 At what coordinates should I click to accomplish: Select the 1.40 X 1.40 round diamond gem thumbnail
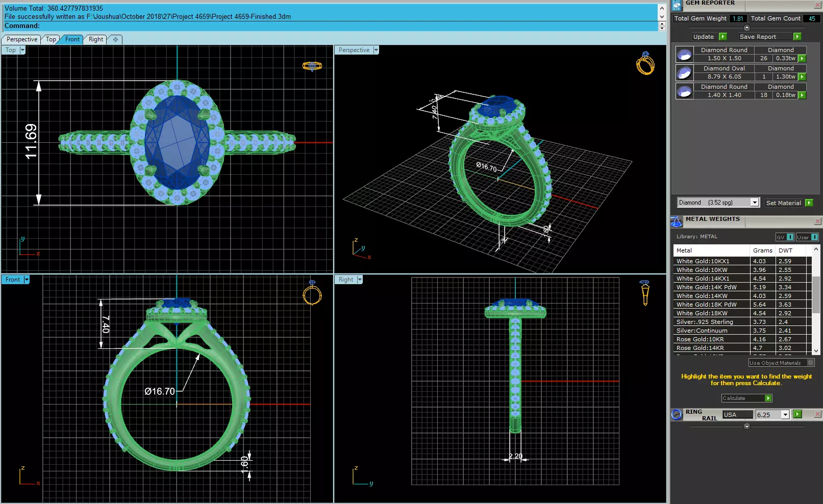click(684, 91)
